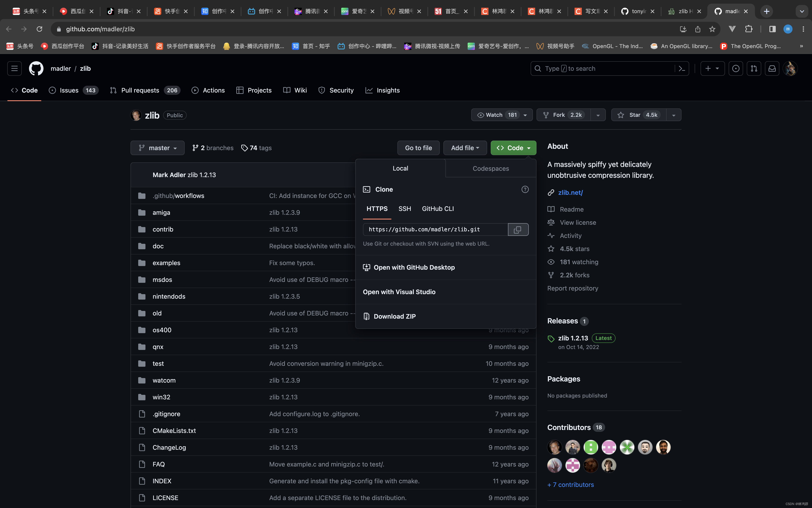Open the Wiki tab
The height and width of the screenshot is (508, 812).
pos(295,90)
